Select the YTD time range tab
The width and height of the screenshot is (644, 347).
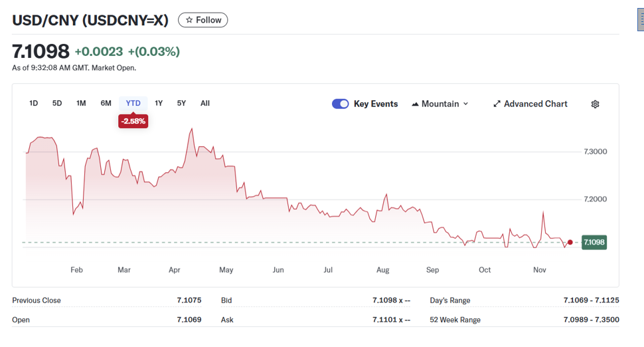pos(133,103)
